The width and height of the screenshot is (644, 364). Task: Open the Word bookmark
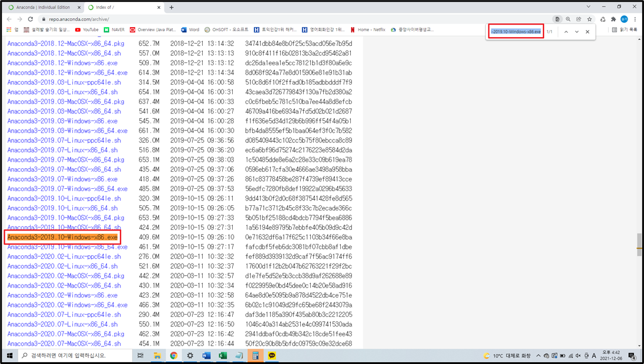(190, 29)
